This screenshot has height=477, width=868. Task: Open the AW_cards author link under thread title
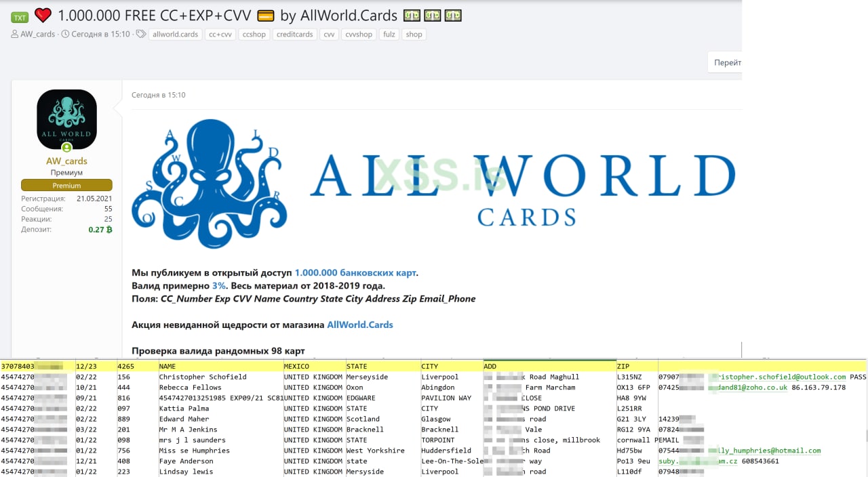[x=38, y=35]
